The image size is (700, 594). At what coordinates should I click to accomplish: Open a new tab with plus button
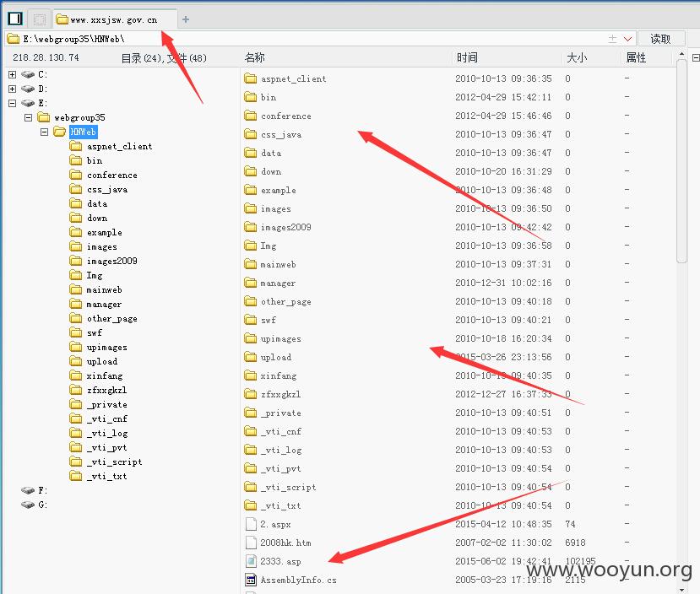(186, 19)
